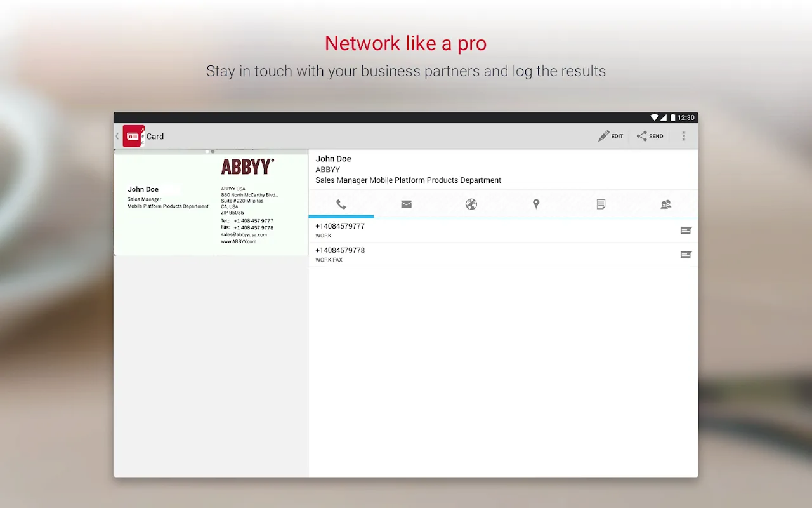Tap the battery status icon
This screenshot has width=812, height=508.
coord(672,117)
